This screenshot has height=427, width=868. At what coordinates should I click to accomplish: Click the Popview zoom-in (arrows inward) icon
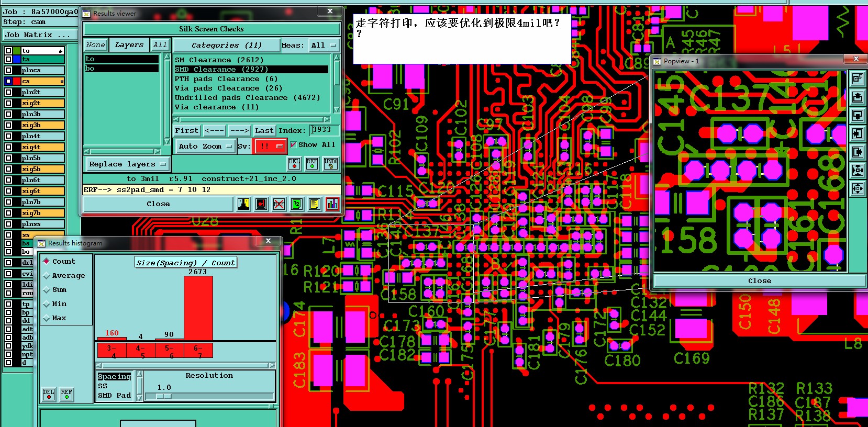(858, 170)
